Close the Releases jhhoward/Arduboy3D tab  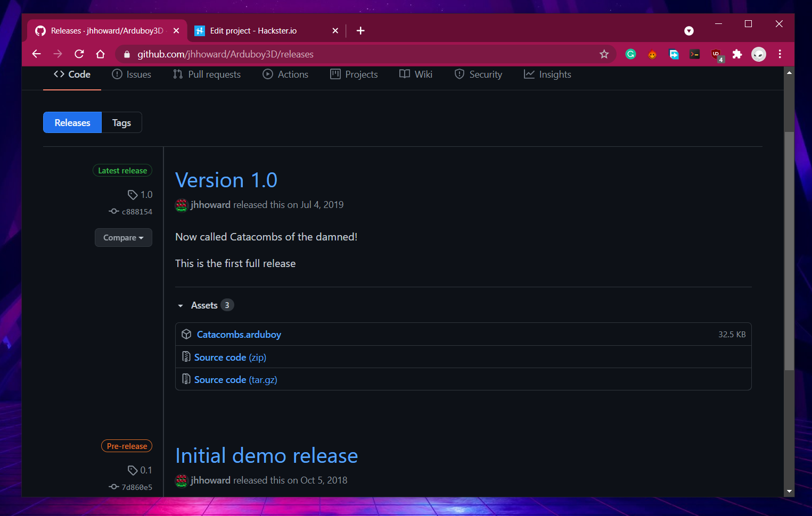176,30
